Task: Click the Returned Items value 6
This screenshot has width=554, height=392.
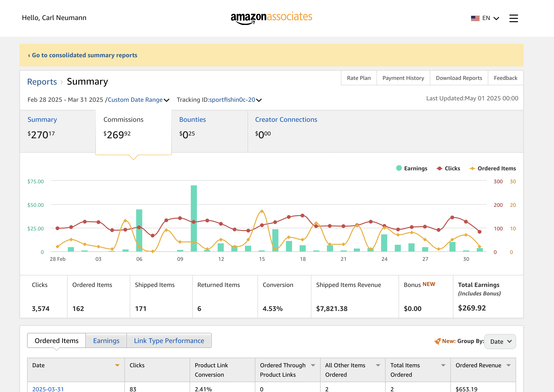Action: pyautogui.click(x=199, y=308)
